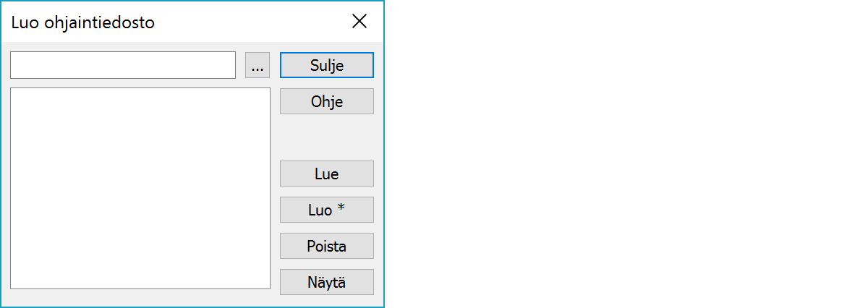Show the contents using Näytä

pyautogui.click(x=326, y=282)
